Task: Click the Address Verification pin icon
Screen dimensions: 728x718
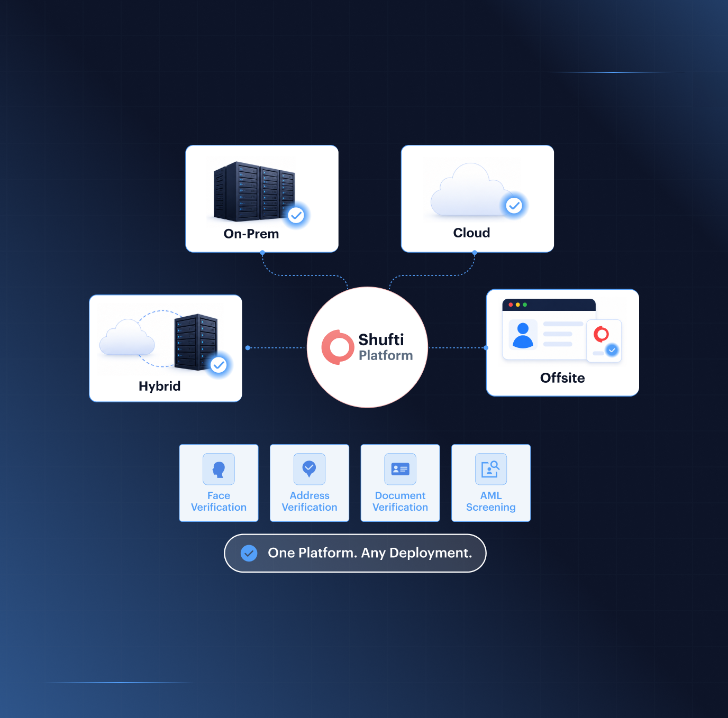Action: click(x=310, y=469)
